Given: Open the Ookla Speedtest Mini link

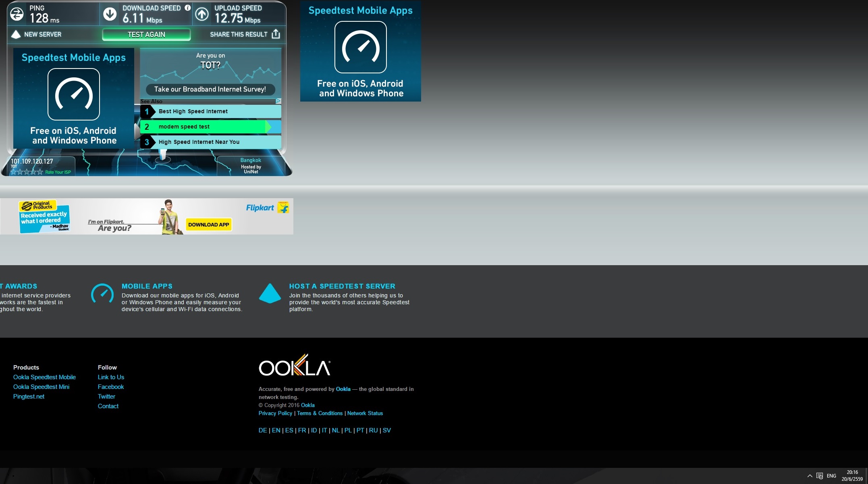Looking at the screenshot, I should [41, 387].
